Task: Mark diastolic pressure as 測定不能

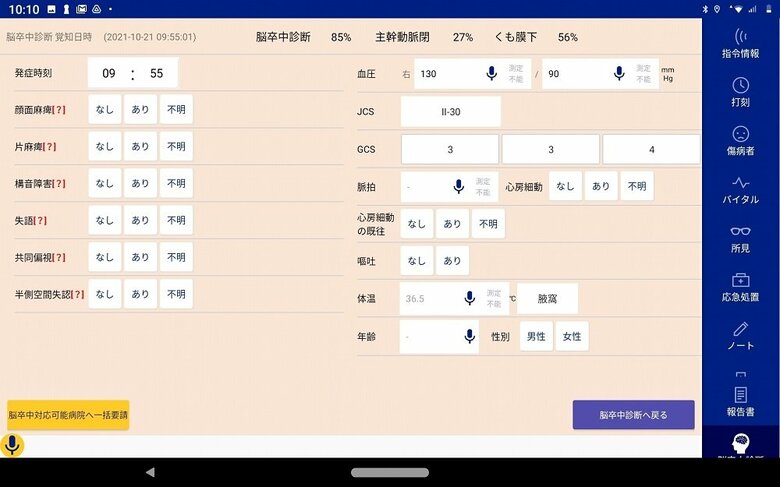Action: point(643,74)
